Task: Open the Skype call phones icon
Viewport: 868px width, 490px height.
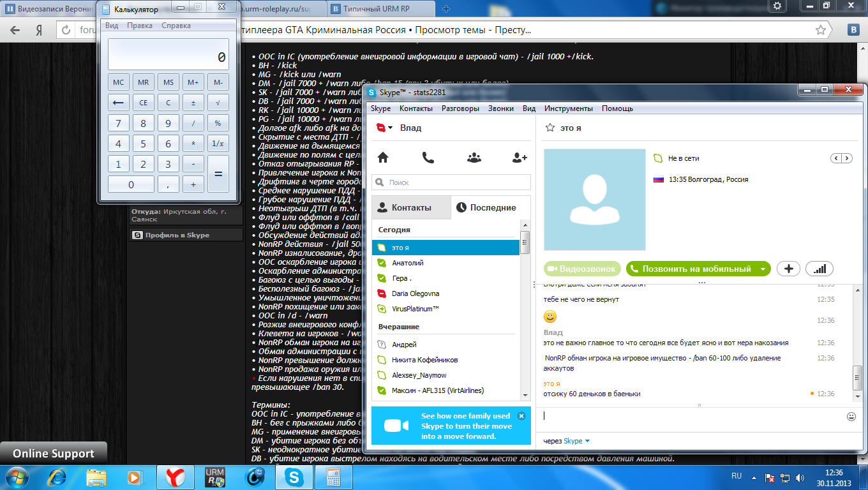Action: pos(428,158)
